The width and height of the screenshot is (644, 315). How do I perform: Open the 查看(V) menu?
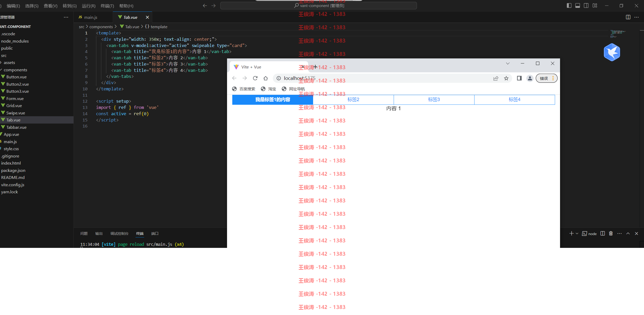(50, 6)
